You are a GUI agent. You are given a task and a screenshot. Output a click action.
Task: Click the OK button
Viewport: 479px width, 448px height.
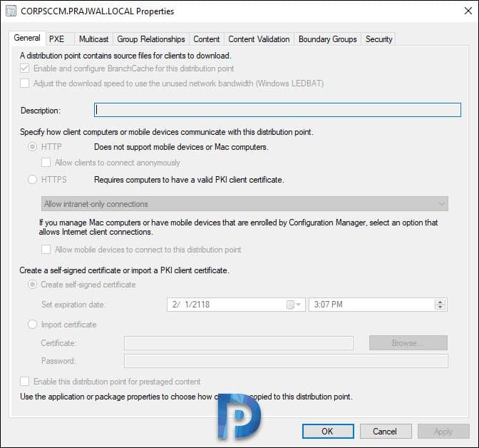point(328,431)
